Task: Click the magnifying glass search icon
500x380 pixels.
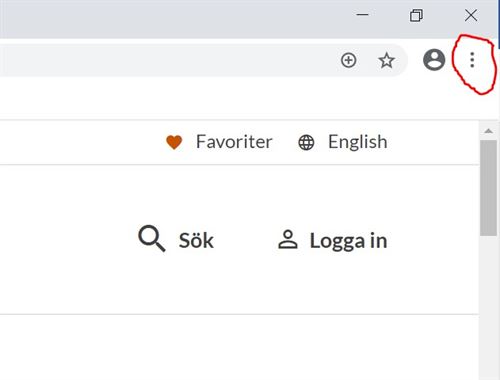Action: pos(152,238)
